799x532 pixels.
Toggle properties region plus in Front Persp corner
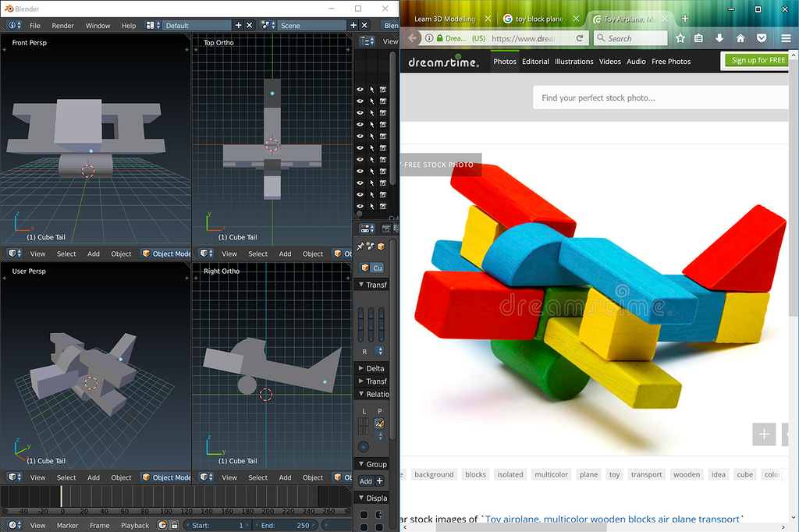point(187,49)
